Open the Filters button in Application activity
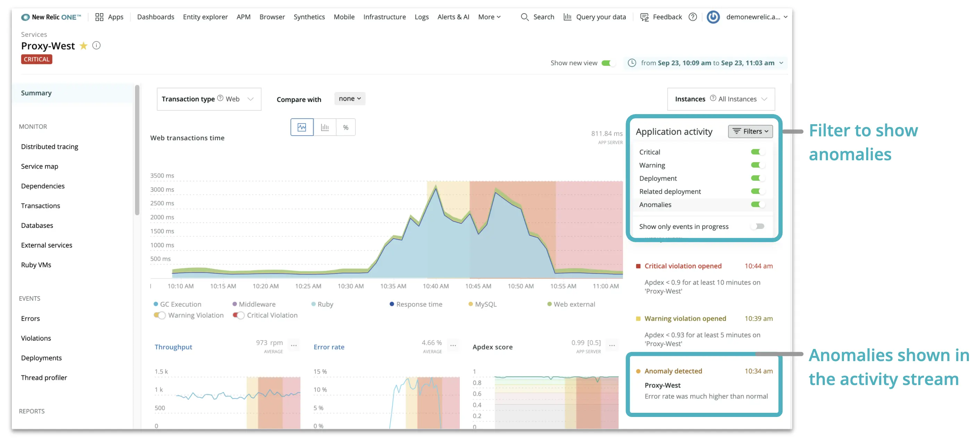Image resolution: width=980 pixels, height=444 pixels. pos(750,131)
